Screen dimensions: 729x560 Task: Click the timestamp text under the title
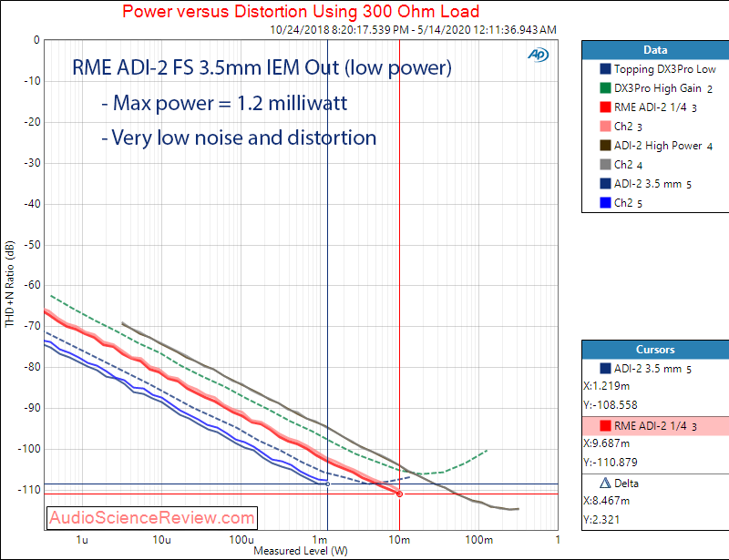413,30
